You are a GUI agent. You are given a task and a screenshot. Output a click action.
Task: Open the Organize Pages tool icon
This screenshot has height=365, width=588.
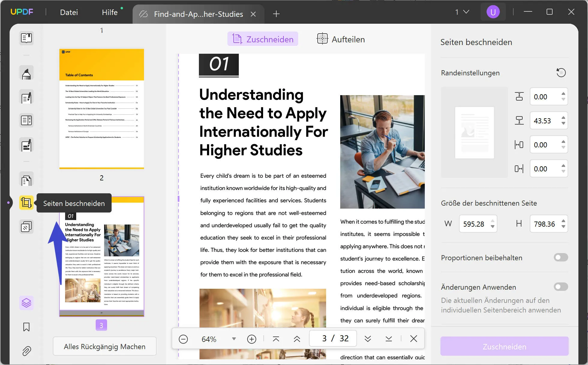[26, 179]
